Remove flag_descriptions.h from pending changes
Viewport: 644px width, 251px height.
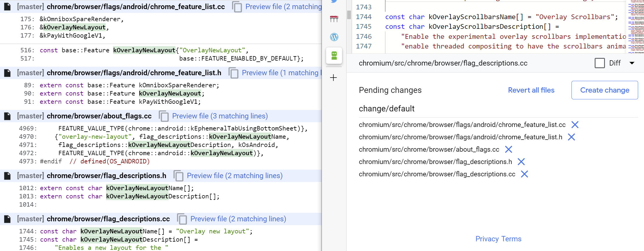pyautogui.click(x=521, y=162)
